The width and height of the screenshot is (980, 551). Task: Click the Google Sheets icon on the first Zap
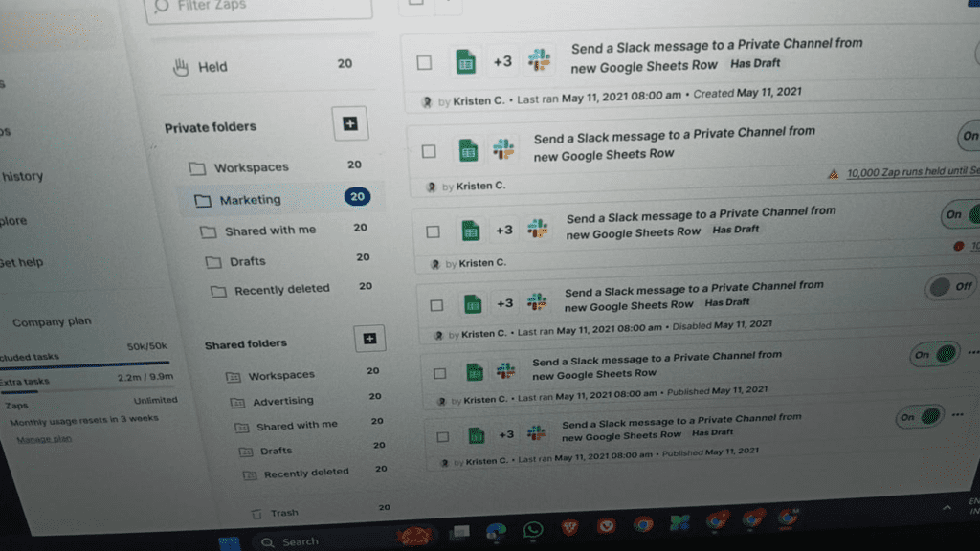(x=466, y=59)
